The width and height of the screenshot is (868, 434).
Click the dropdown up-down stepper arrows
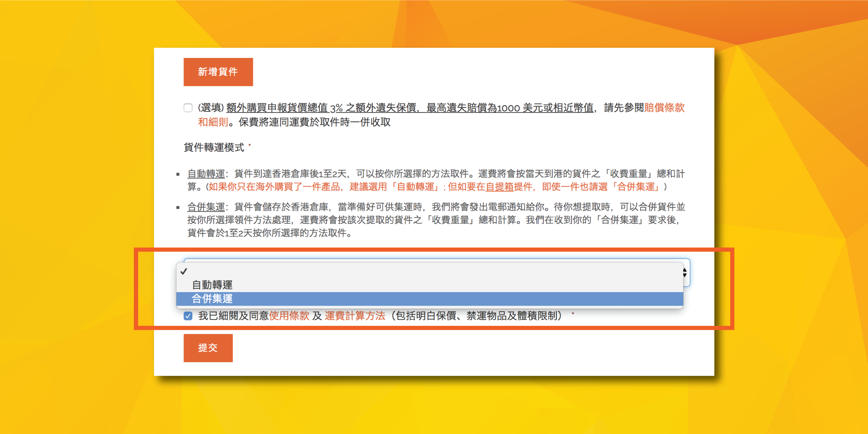coord(685,273)
